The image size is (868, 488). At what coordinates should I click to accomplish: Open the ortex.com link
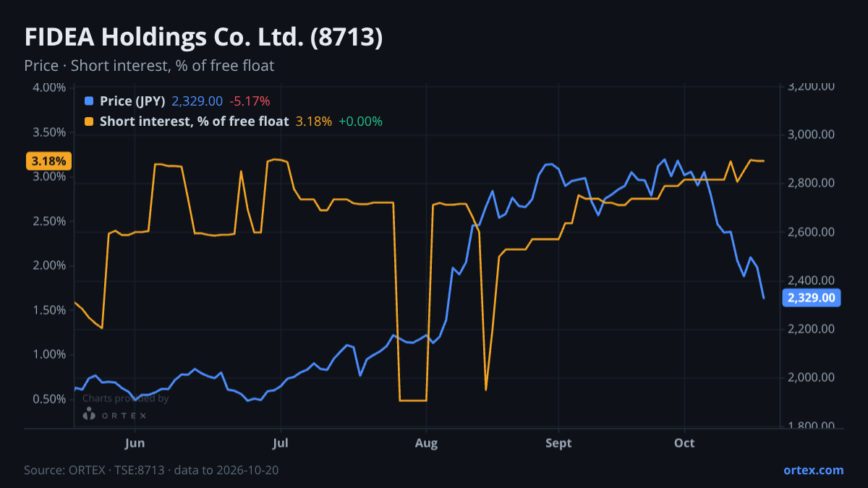[813, 470]
